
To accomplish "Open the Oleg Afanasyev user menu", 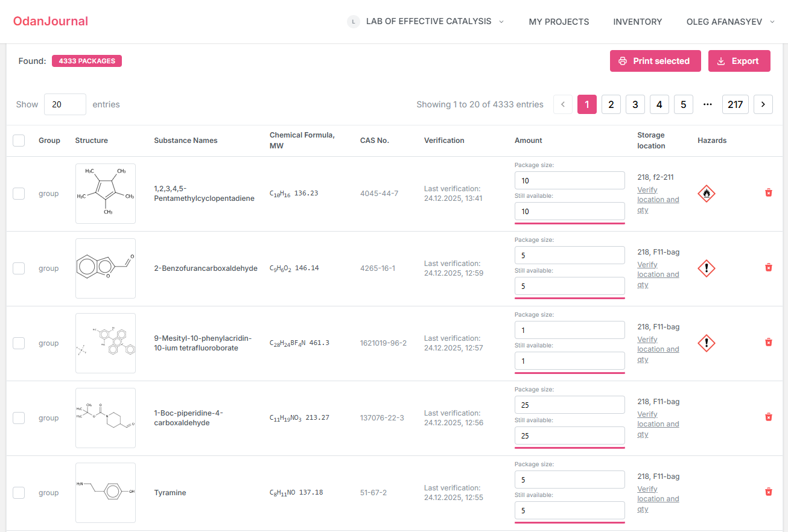I will [x=730, y=22].
